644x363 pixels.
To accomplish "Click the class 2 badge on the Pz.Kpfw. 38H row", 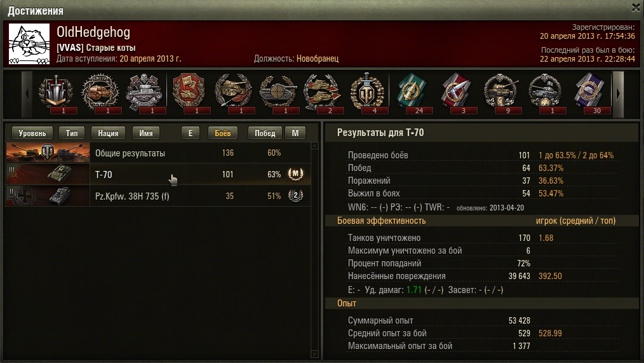I will coord(295,196).
